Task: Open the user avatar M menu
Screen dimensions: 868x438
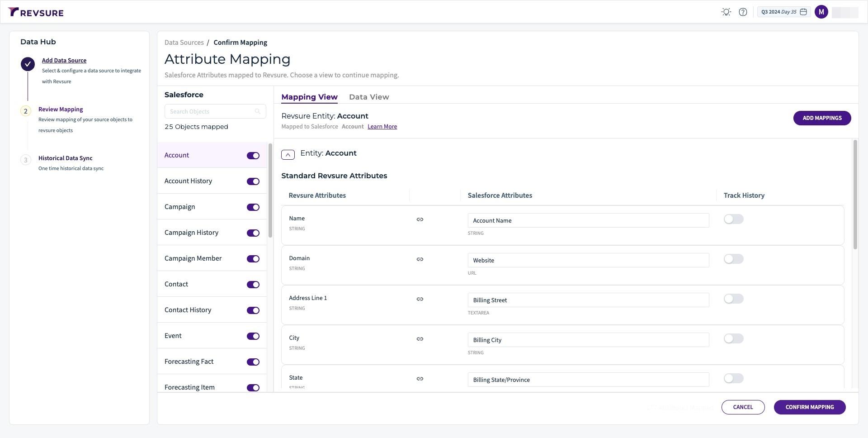Action: pos(821,12)
